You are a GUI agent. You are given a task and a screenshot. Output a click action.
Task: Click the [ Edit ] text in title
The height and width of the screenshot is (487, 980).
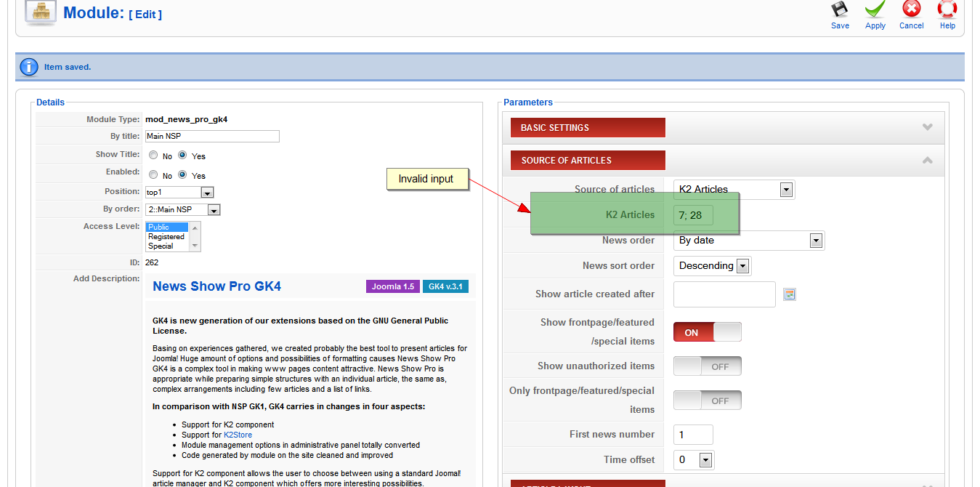(x=145, y=15)
